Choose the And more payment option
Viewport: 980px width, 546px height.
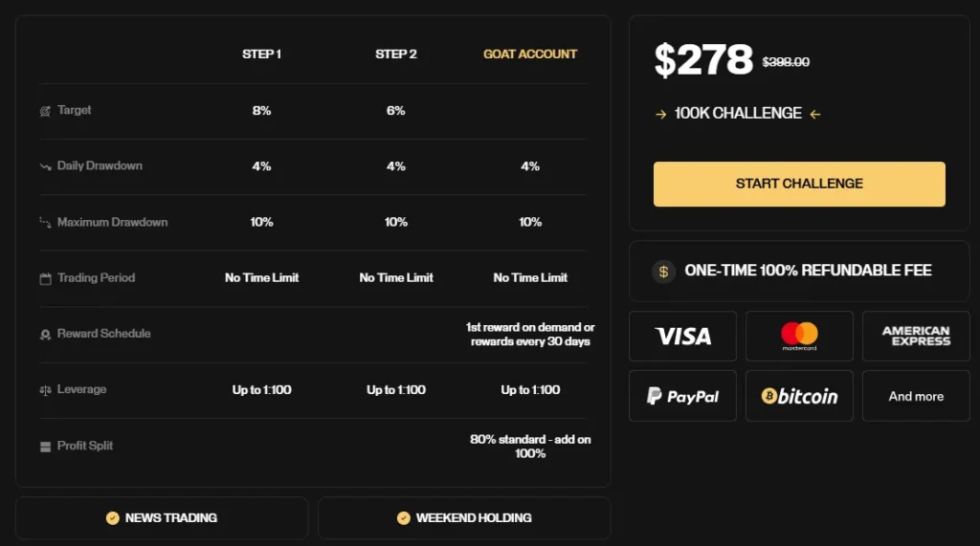point(916,396)
